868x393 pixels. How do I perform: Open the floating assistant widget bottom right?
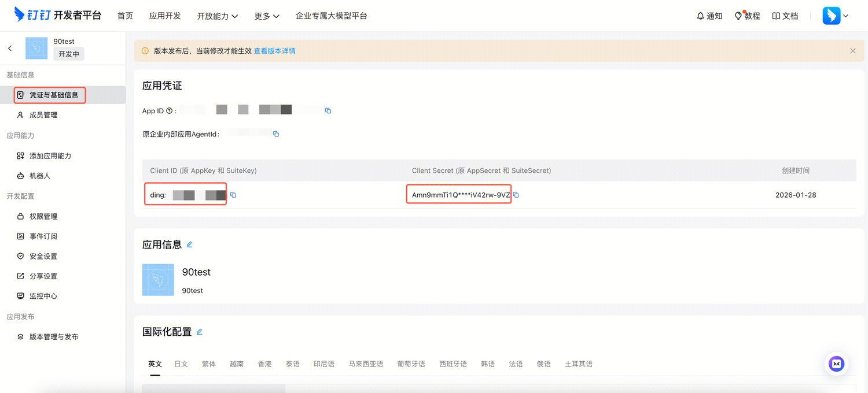pyautogui.click(x=836, y=364)
